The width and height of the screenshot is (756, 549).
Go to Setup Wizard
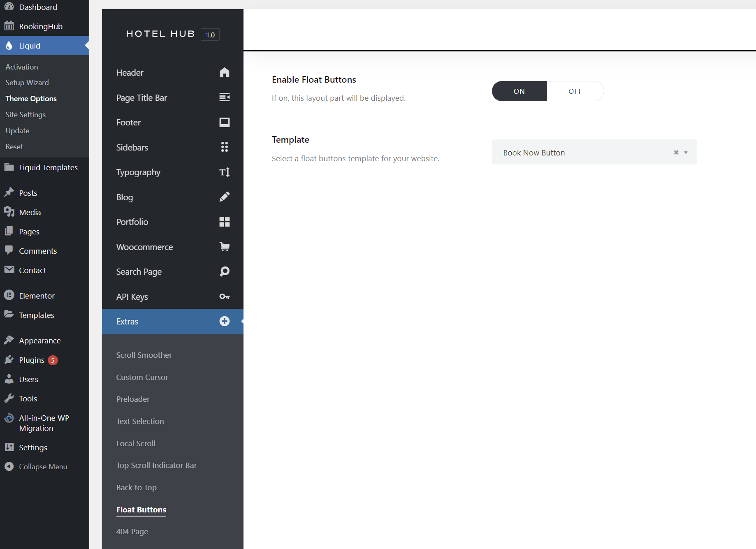(27, 83)
